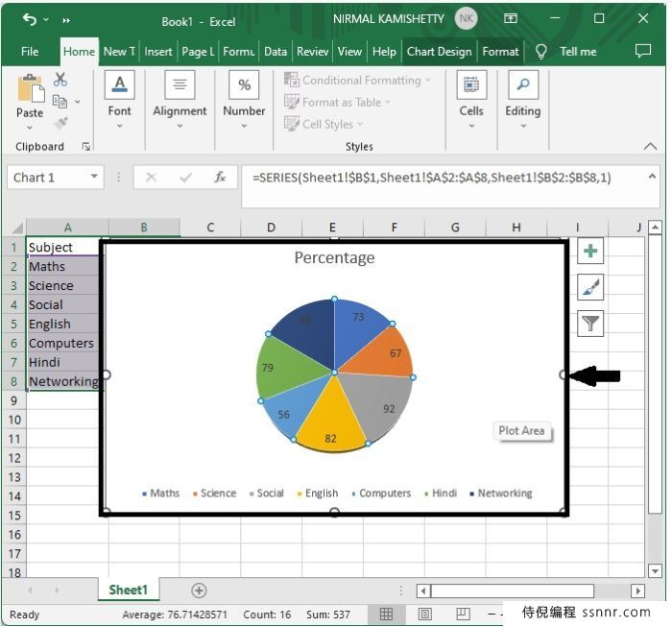Open the Page Layout tab

(x=198, y=52)
